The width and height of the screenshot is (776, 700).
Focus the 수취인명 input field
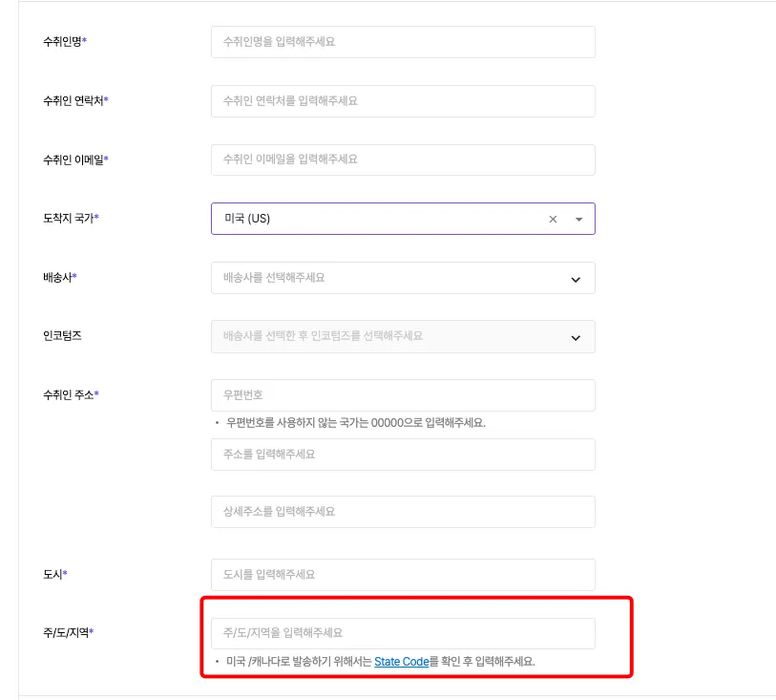[x=403, y=42]
